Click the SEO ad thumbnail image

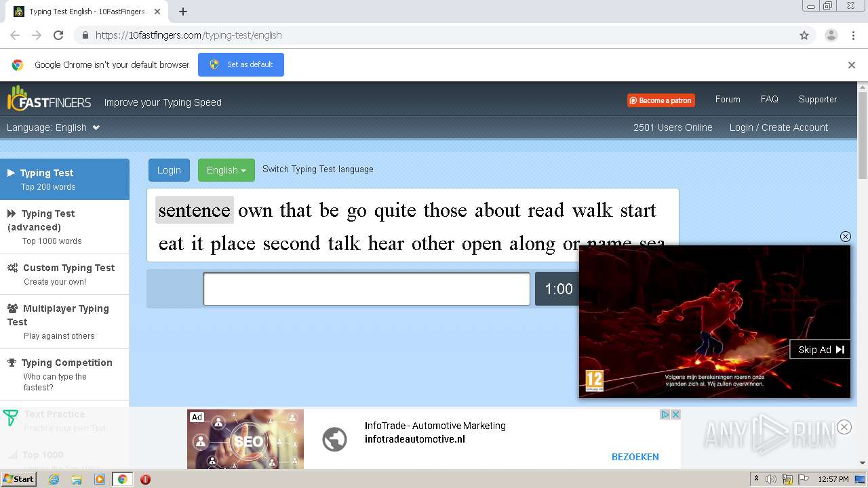pos(245,439)
